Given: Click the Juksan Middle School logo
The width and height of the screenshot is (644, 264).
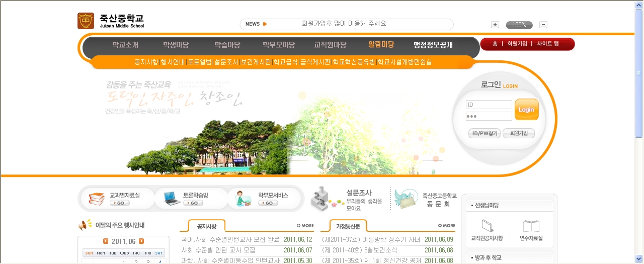Looking at the screenshot, I should [x=86, y=21].
